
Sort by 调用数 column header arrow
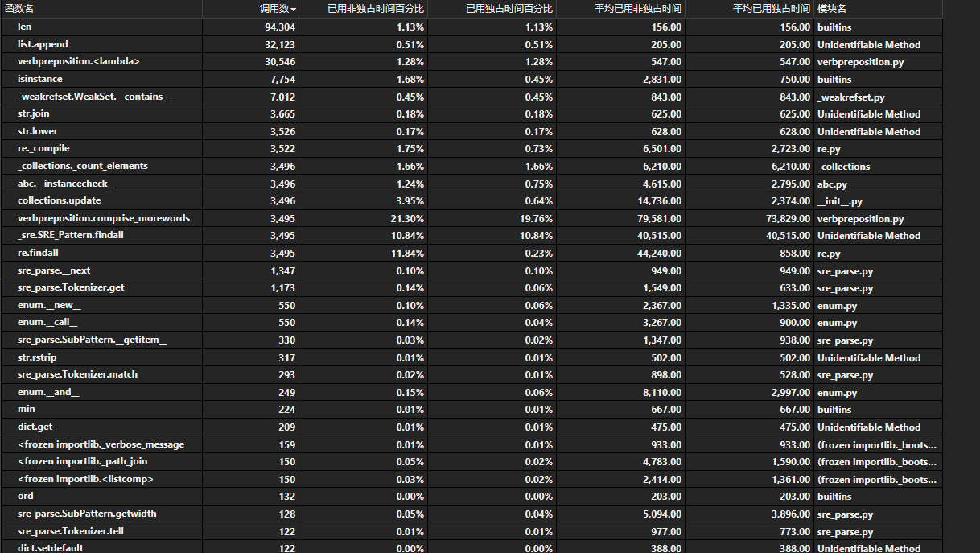[293, 9]
